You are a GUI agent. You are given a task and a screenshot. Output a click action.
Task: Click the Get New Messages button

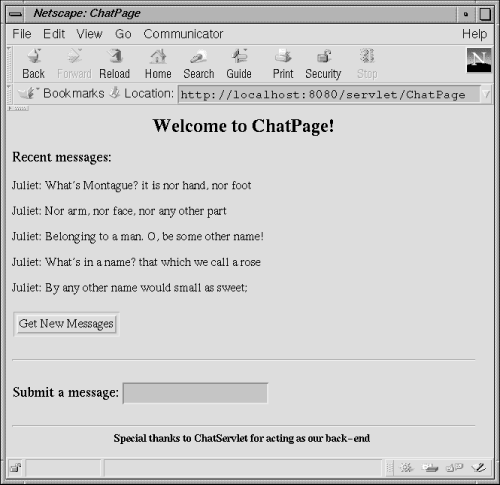(x=66, y=324)
